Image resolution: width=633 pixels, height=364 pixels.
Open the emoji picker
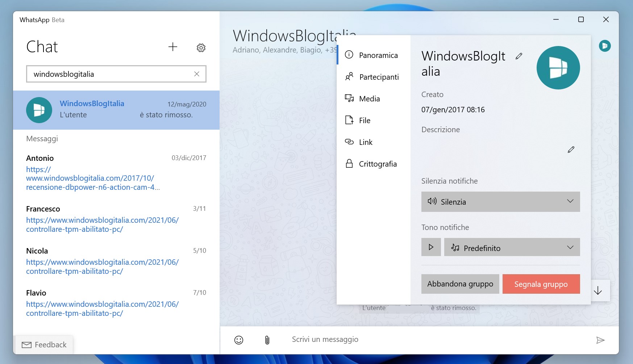(x=239, y=340)
